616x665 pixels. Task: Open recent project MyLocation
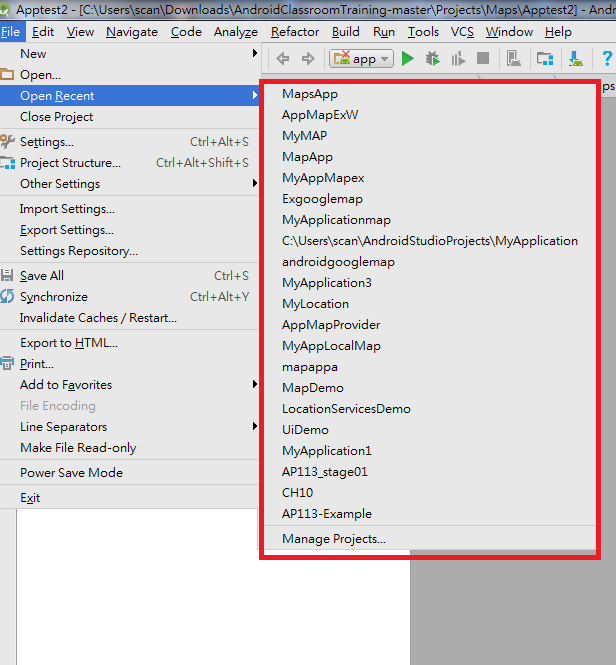[x=430, y=304]
